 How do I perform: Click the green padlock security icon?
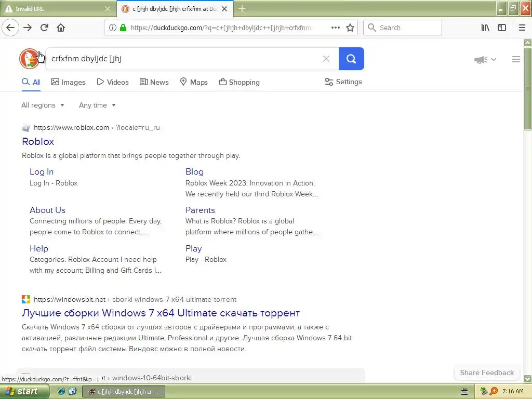123,28
